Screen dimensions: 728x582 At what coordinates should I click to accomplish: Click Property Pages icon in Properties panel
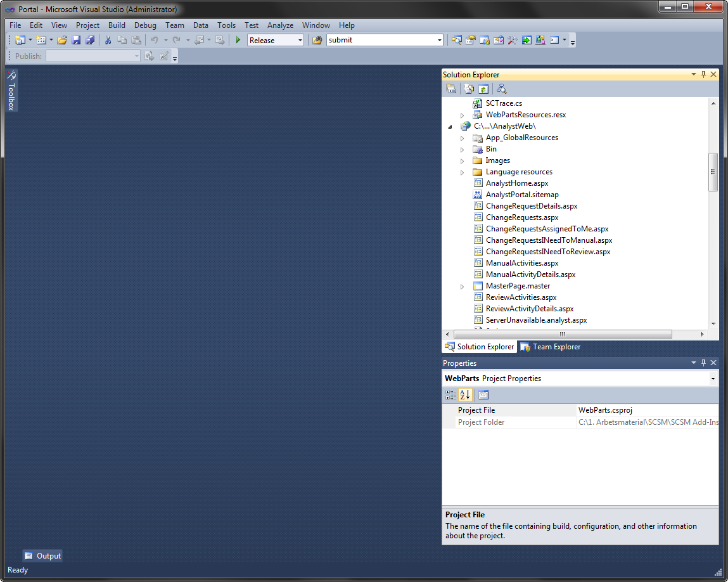[483, 395]
